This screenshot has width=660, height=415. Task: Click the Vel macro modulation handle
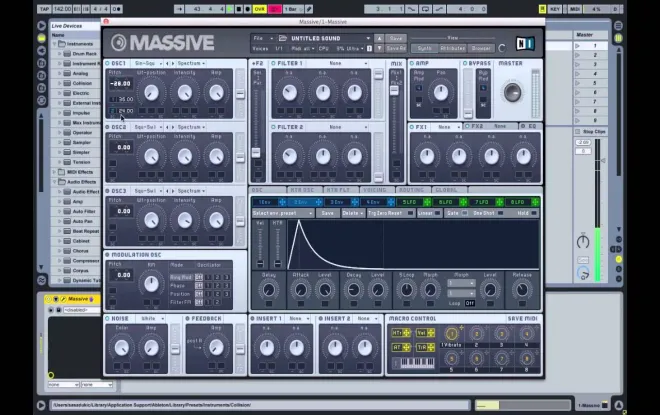pos(426,333)
